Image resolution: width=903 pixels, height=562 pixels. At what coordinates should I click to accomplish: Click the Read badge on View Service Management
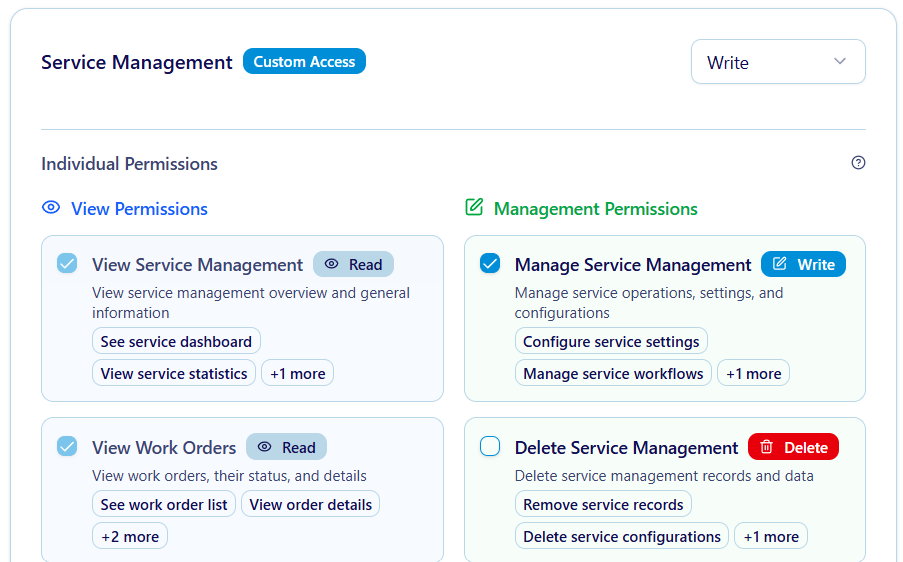point(353,264)
